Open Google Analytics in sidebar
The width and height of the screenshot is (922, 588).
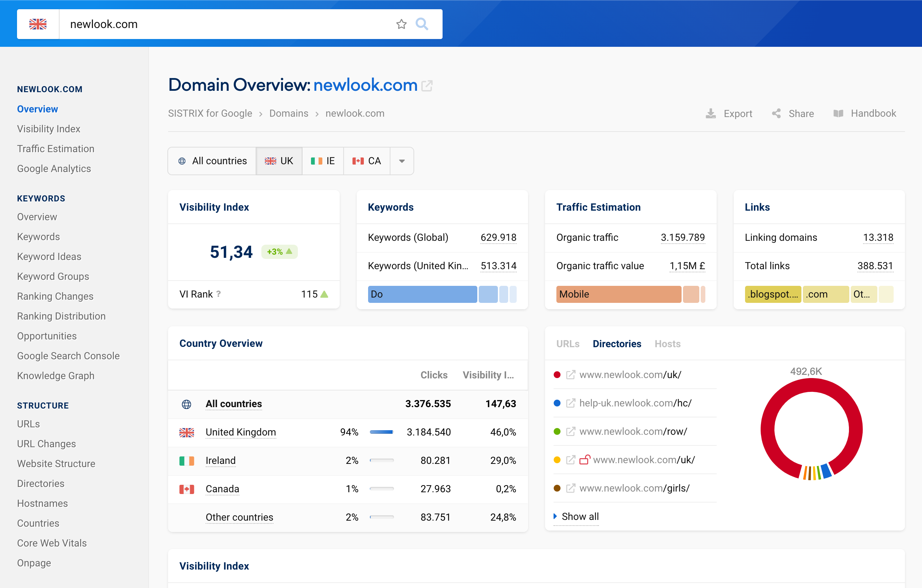[x=54, y=169]
